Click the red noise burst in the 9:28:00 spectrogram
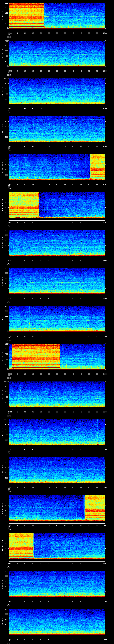Viewport: 114px width, 644px height. pyautogui.click(x=21, y=546)
